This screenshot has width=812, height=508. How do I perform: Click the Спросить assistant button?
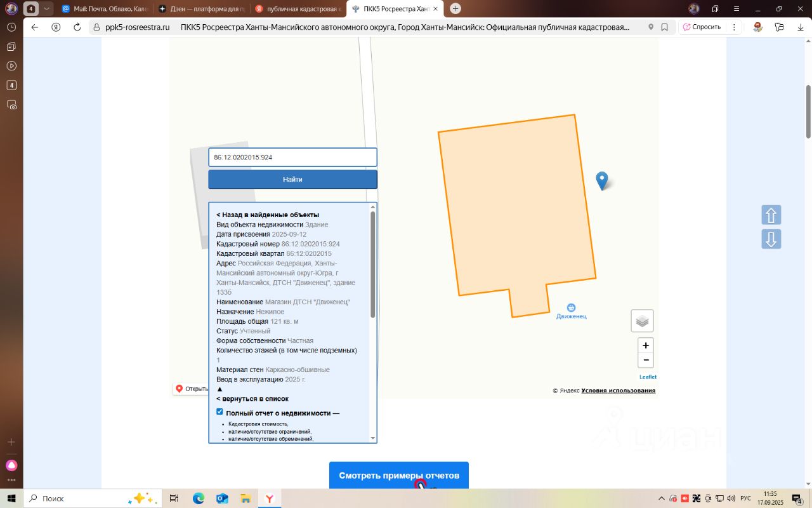[701, 27]
